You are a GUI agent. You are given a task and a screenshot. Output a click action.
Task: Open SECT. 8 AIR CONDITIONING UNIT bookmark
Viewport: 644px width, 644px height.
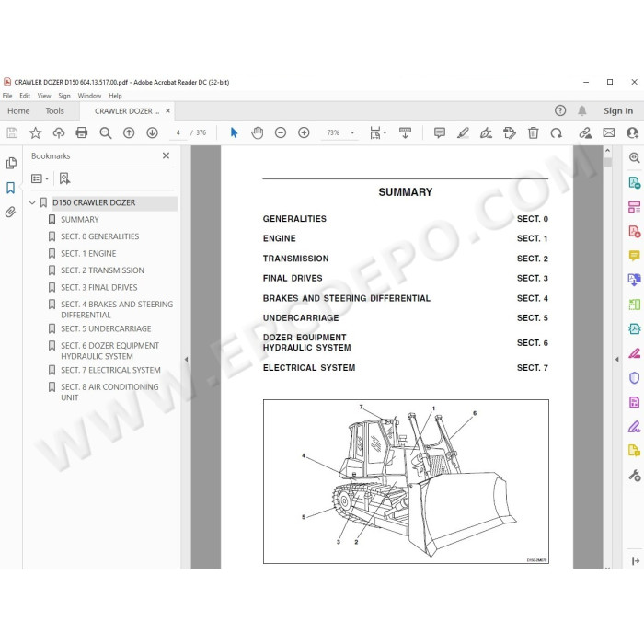[x=109, y=392]
